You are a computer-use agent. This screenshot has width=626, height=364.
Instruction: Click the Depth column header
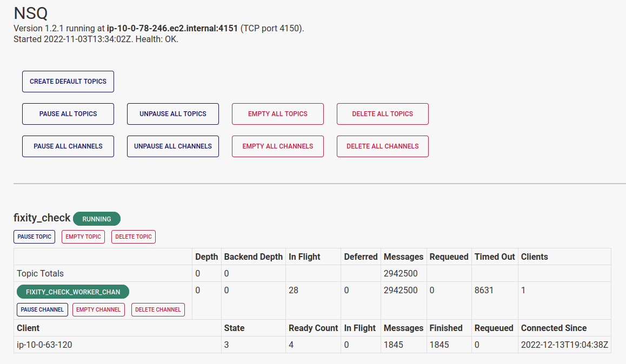(207, 257)
